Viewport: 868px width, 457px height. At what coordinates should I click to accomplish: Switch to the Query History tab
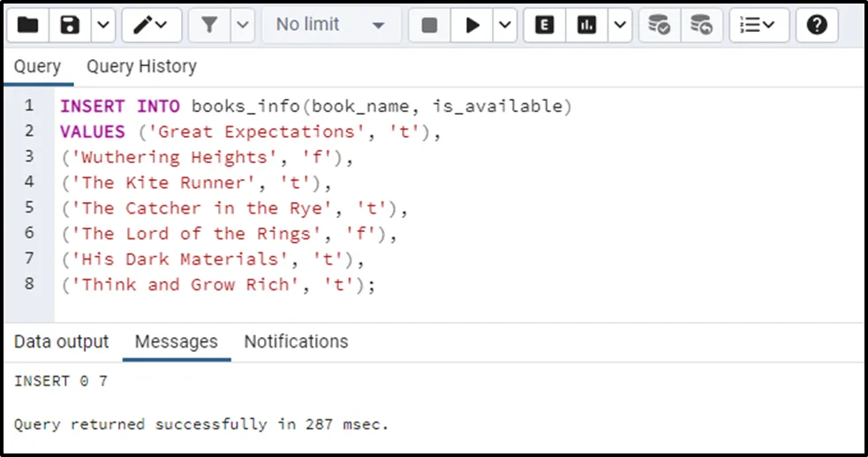point(141,66)
